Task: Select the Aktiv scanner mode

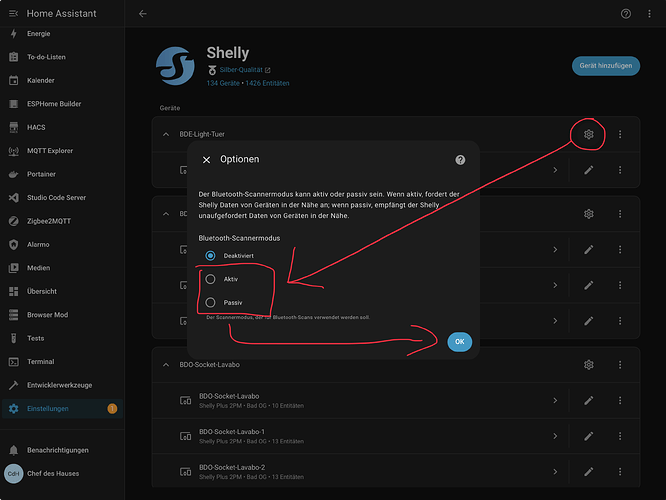Action: tap(210, 279)
